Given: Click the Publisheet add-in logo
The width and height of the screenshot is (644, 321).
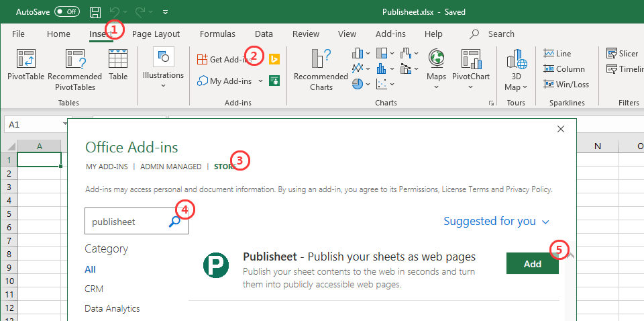Looking at the screenshot, I should click(216, 265).
